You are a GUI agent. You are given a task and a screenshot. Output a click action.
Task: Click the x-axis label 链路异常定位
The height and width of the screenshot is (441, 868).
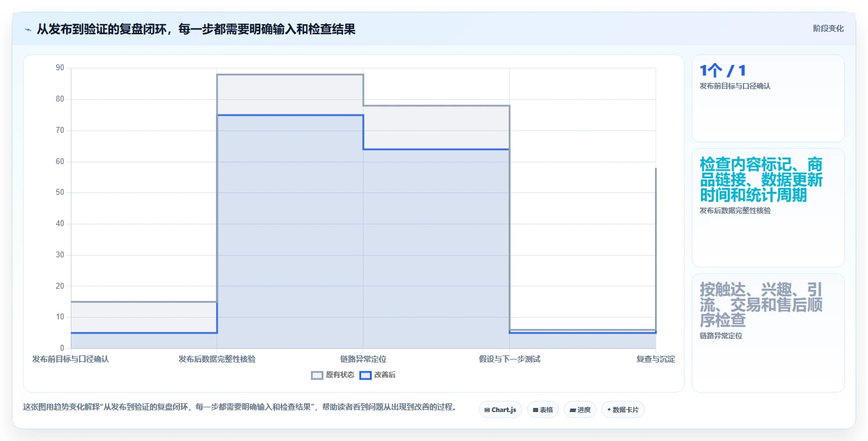[x=363, y=359]
